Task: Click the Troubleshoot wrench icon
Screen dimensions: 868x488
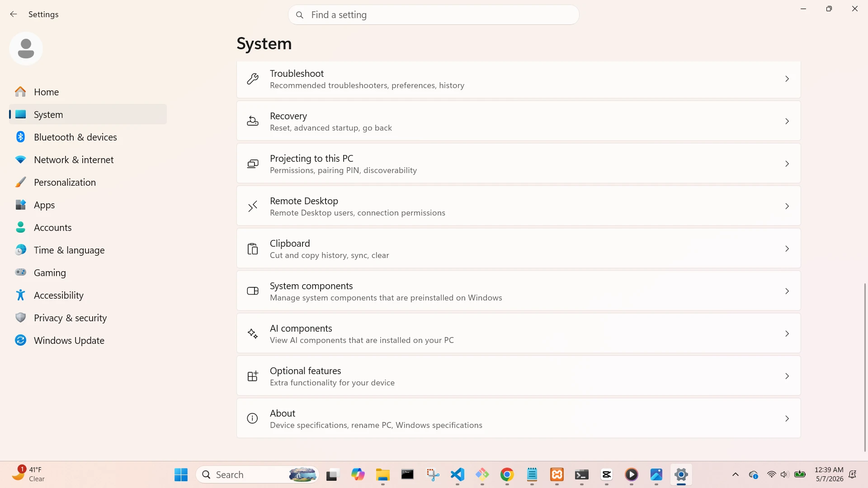Action: click(253, 79)
